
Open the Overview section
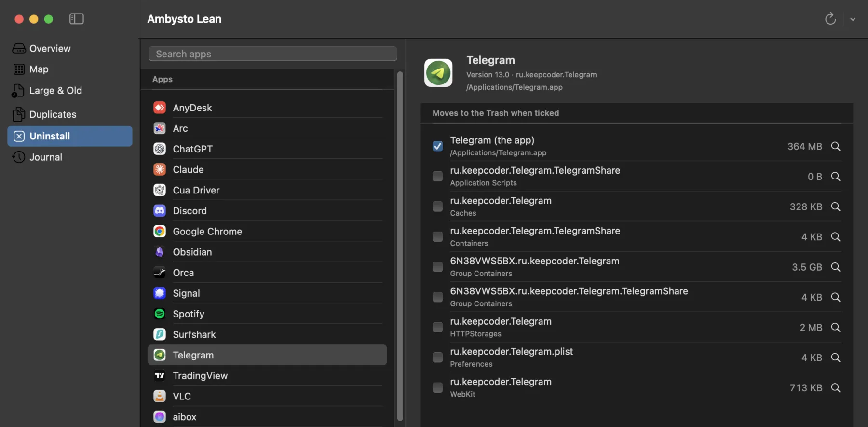[x=70, y=48]
